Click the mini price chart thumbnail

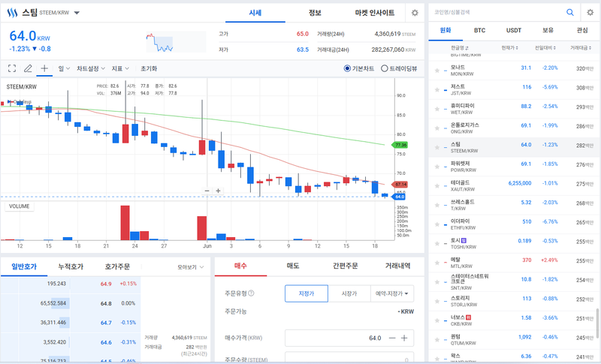tap(176, 42)
